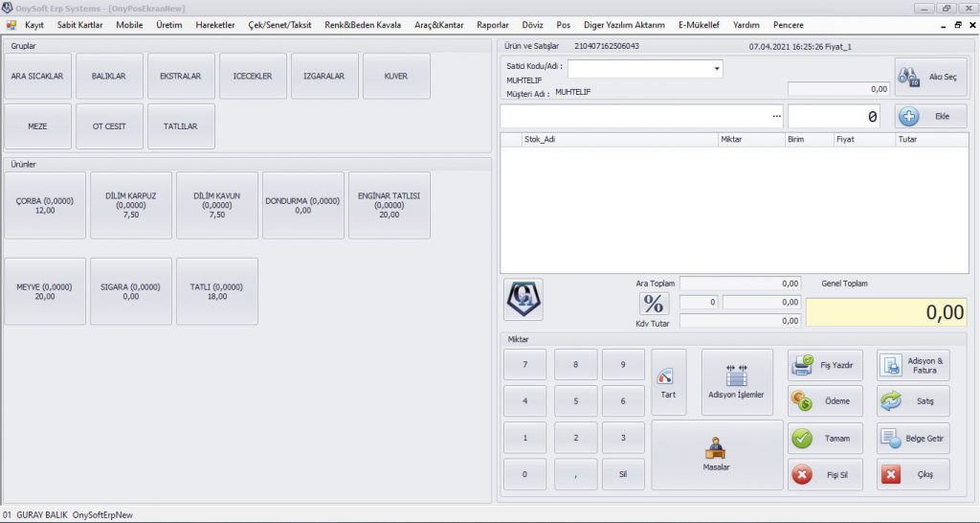This screenshot has width=980, height=523.
Task: Click the red Fişi Sil button
Action: 825,475
